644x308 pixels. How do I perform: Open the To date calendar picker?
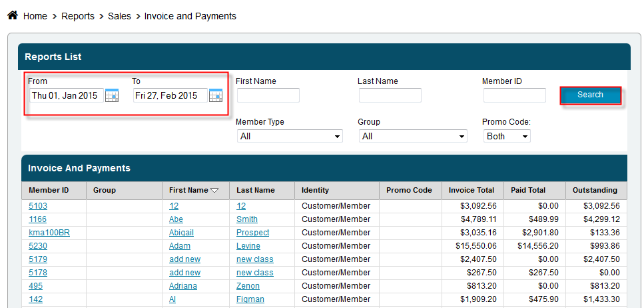point(216,95)
